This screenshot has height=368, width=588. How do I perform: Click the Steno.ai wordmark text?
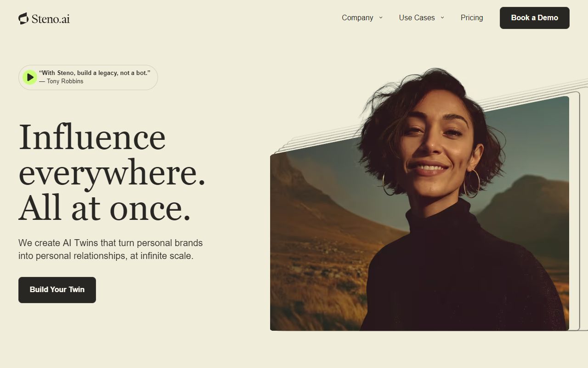click(x=51, y=19)
